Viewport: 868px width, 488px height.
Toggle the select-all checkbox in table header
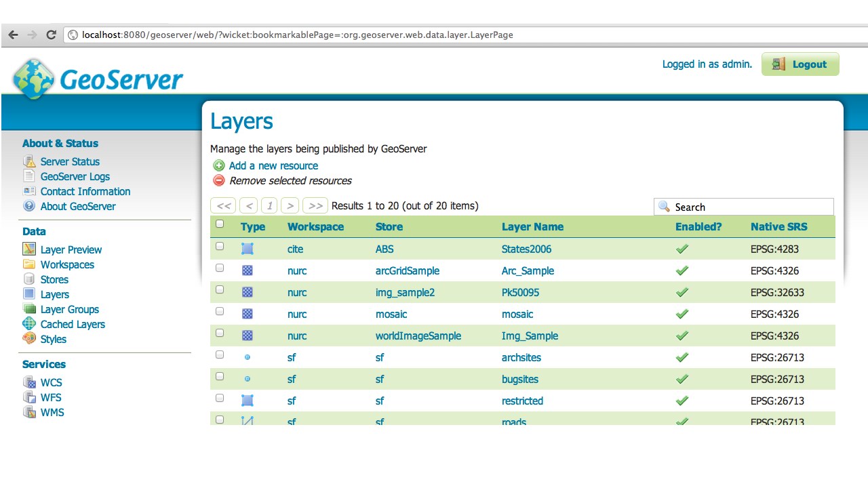(220, 224)
